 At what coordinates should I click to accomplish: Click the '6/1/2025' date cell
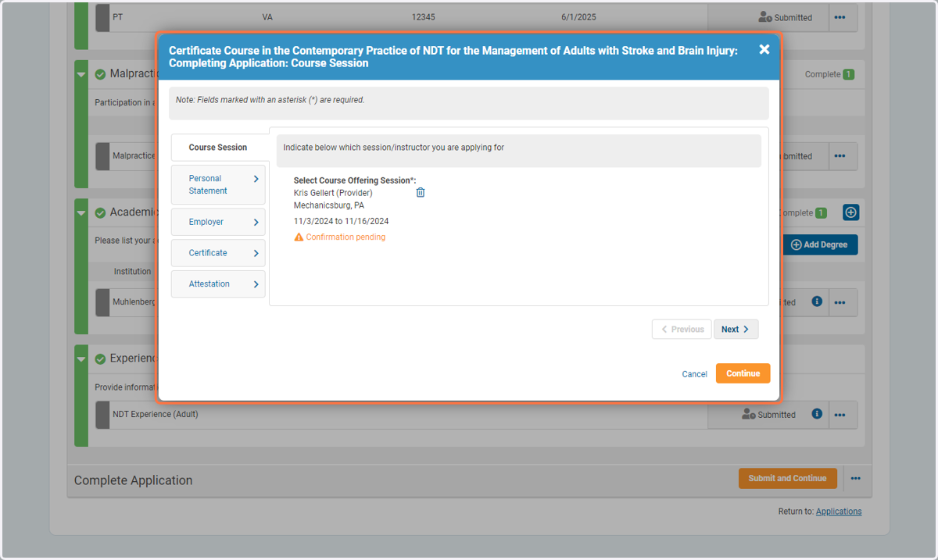(x=578, y=16)
